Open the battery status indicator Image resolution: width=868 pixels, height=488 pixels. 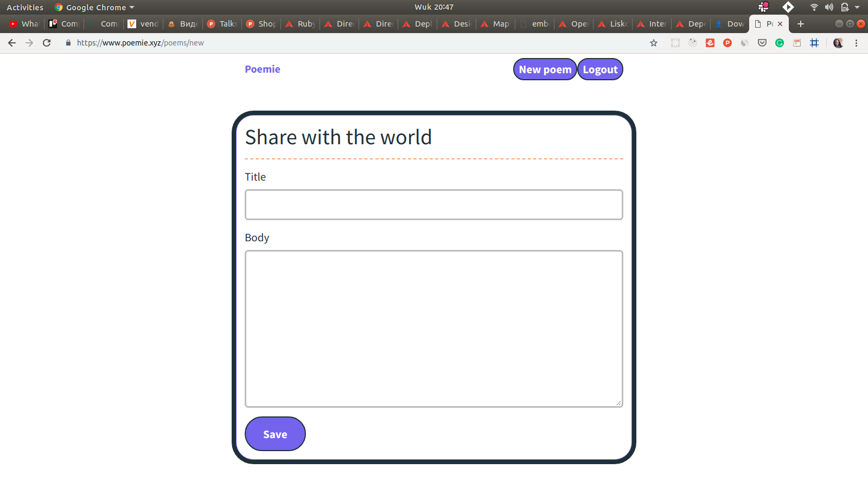845,7
